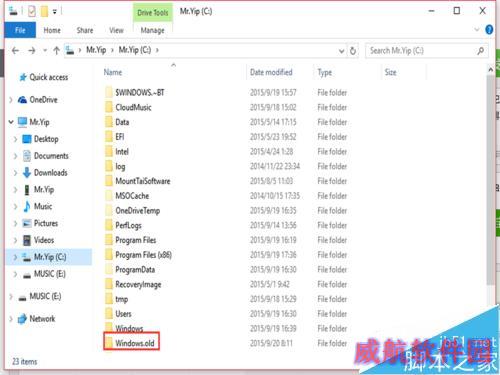
Task: Click the MSOCache folder icon
Action: (x=109, y=196)
